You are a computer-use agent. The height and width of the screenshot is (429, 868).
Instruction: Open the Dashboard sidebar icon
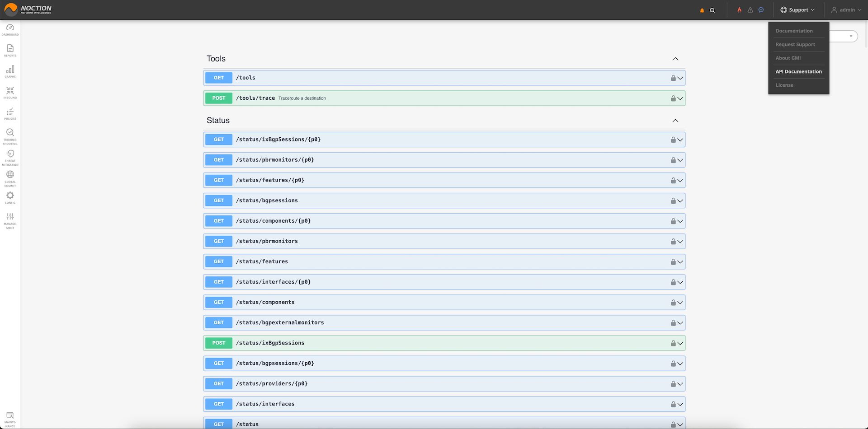[10, 30]
